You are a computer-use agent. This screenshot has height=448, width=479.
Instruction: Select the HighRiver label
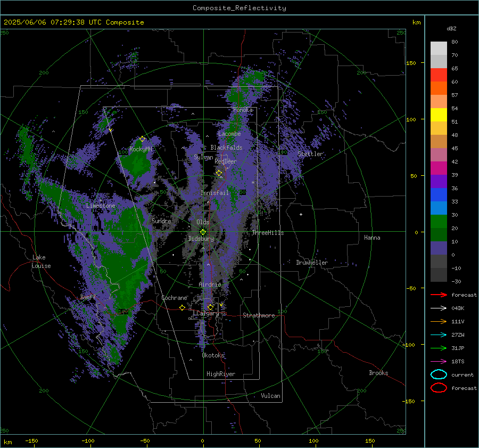221,374
